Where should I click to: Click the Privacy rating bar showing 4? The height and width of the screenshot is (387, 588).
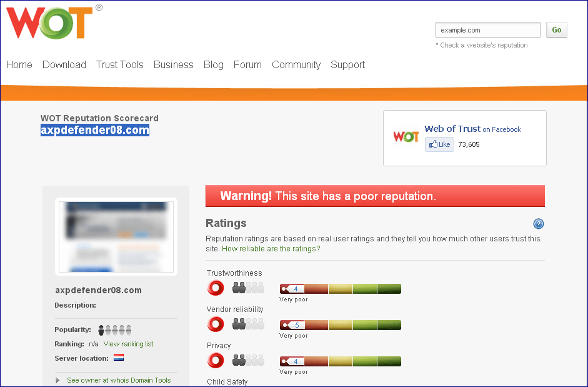coord(341,361)
